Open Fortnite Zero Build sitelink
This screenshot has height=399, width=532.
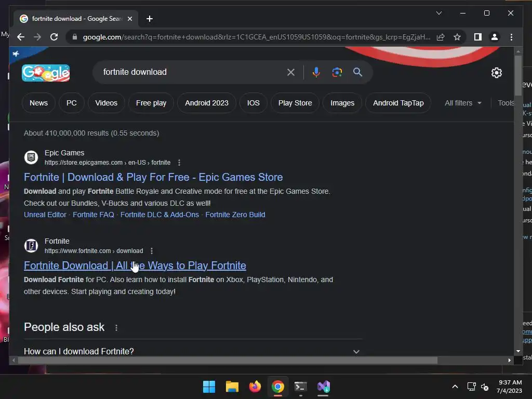point(235,215)
